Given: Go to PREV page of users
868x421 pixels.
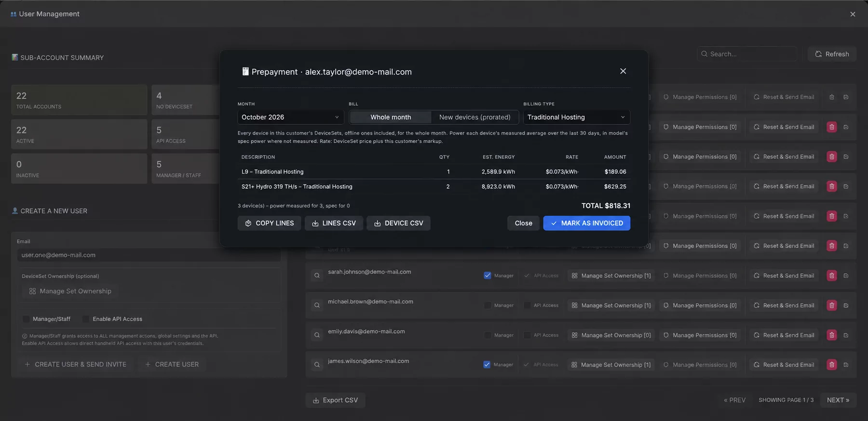Looking at the screenshot, I should pos(734,400).
